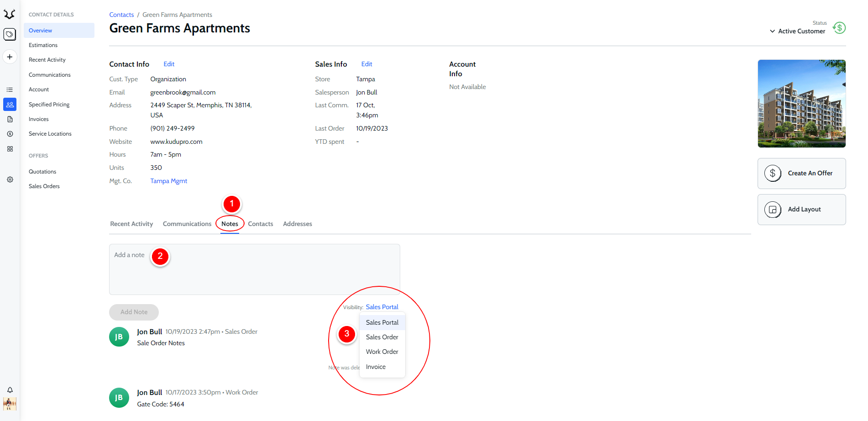Switch to the Contacts tab
The height and width of the screenshot is (421, 868).
coord(261,224)
